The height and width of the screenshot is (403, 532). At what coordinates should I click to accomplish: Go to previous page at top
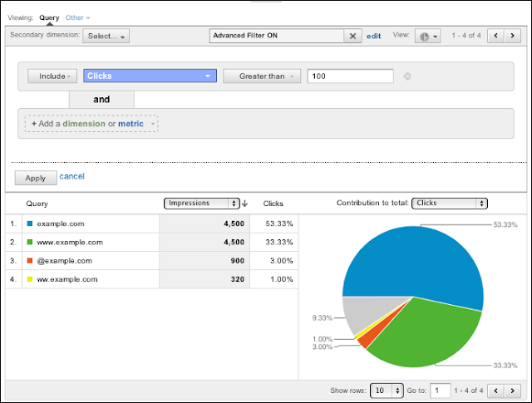tap(496, 37)
